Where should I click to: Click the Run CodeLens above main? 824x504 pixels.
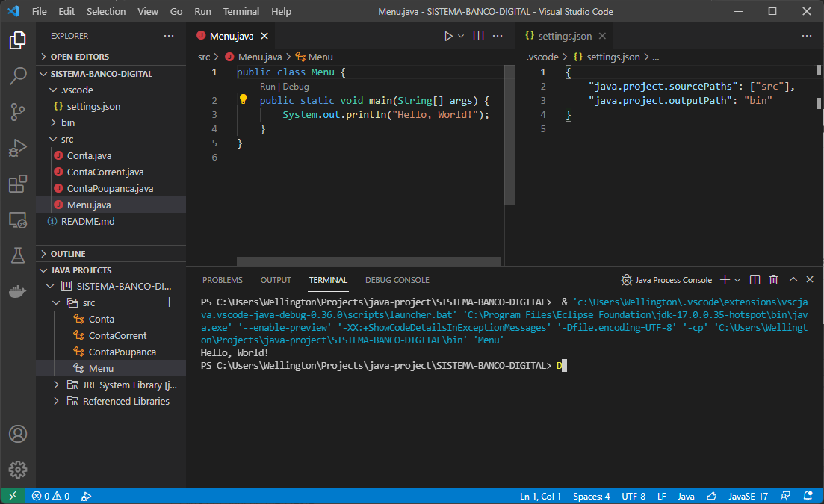267,87
